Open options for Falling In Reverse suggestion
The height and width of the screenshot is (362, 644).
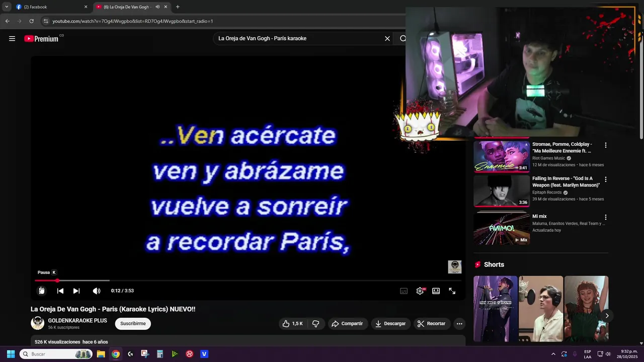tap(606, 179)
